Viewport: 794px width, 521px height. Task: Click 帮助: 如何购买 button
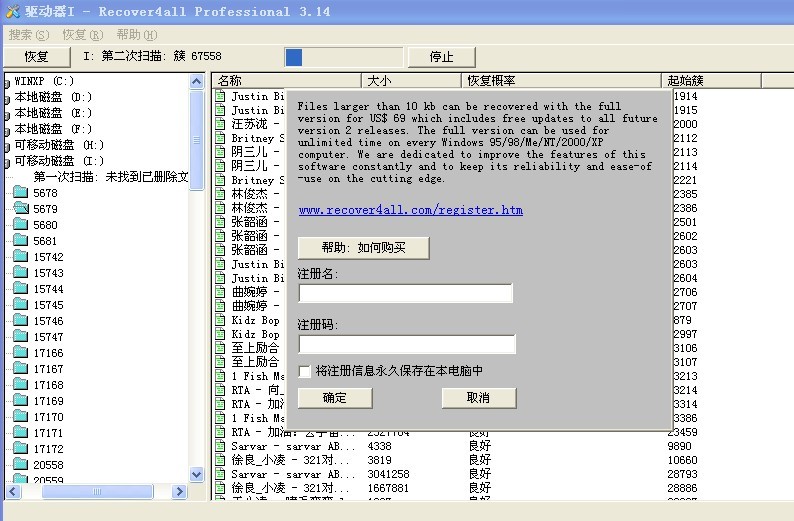[364, 248]
